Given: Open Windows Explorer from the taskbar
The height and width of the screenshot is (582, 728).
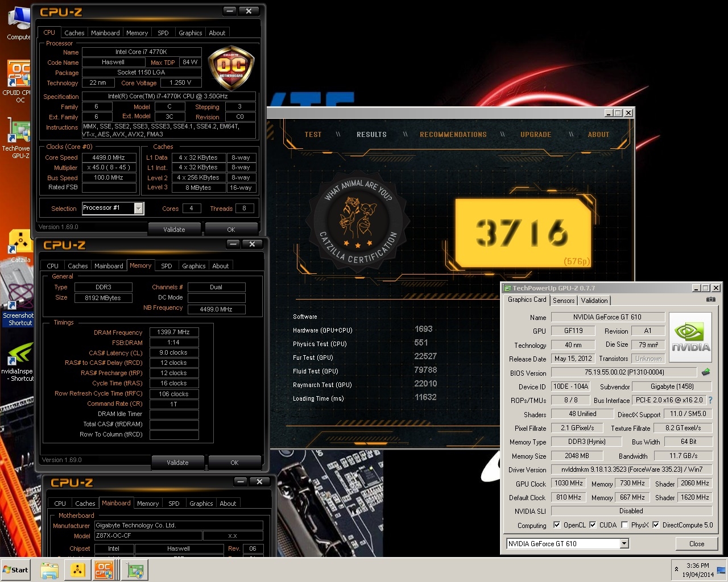Looking at the screenshot, I should pyautogui.click(x=49, y=570).
